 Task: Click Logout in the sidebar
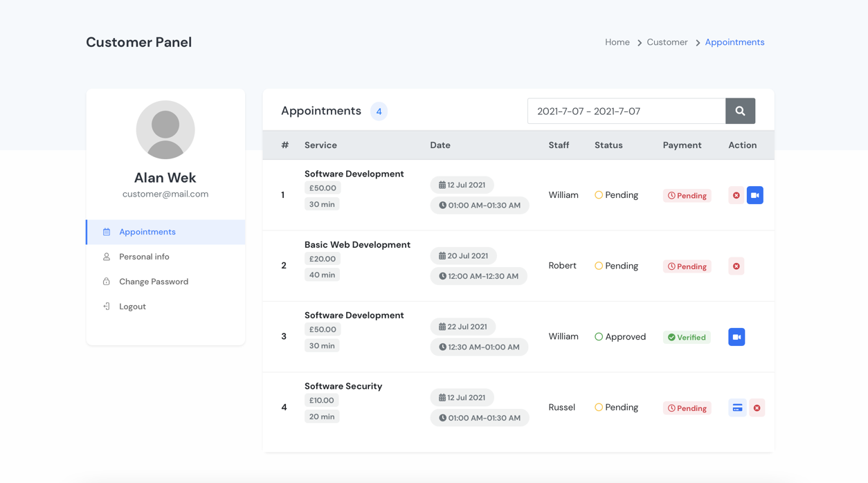[132, 307]
